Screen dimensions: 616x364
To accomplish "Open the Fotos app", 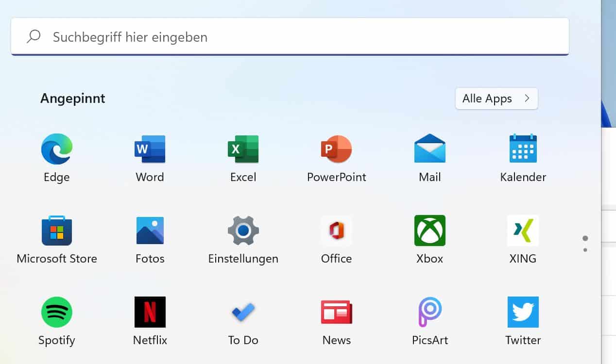I will 150,231.
